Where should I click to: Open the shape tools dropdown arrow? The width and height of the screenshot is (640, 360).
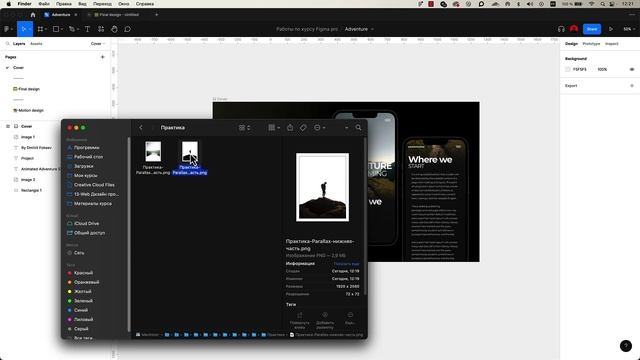[61, 29]
